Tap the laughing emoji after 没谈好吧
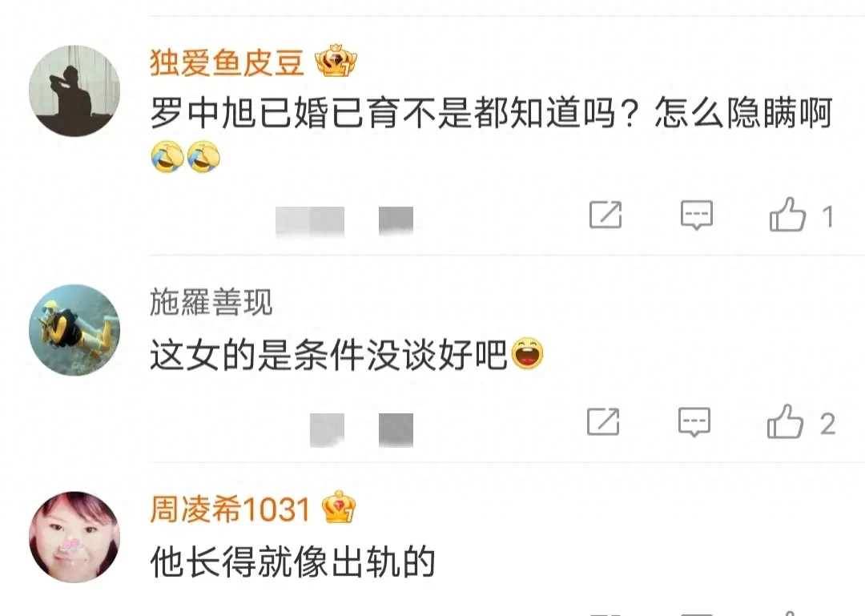This screenshot has width=865, height=616. [528, 354]
